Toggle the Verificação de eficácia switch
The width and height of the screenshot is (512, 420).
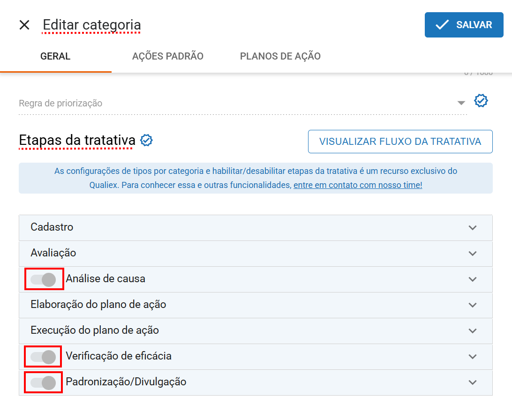coord(44,357)
